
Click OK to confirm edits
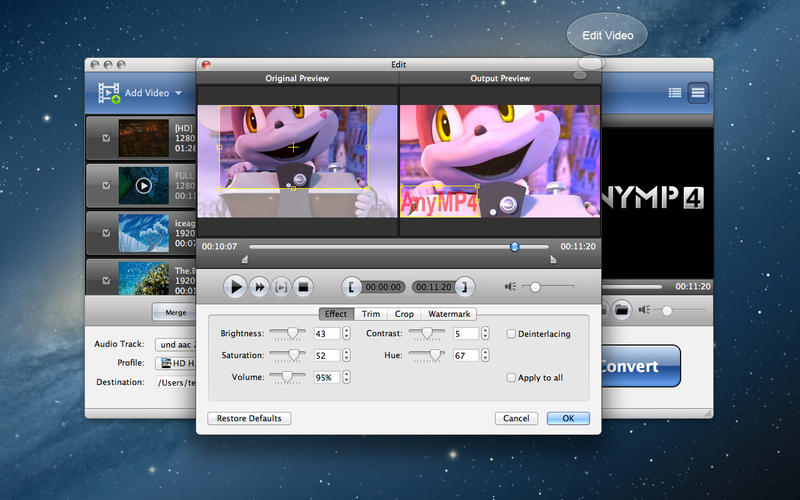[568, 418]
